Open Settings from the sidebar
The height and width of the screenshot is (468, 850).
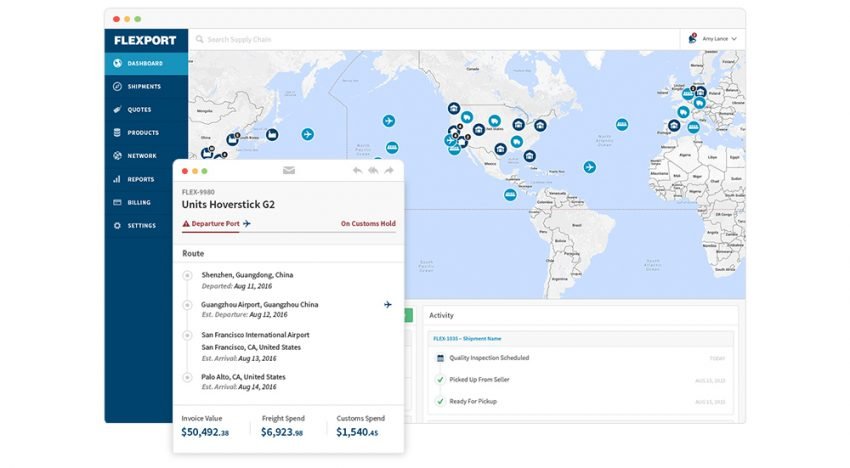(146, 226)
